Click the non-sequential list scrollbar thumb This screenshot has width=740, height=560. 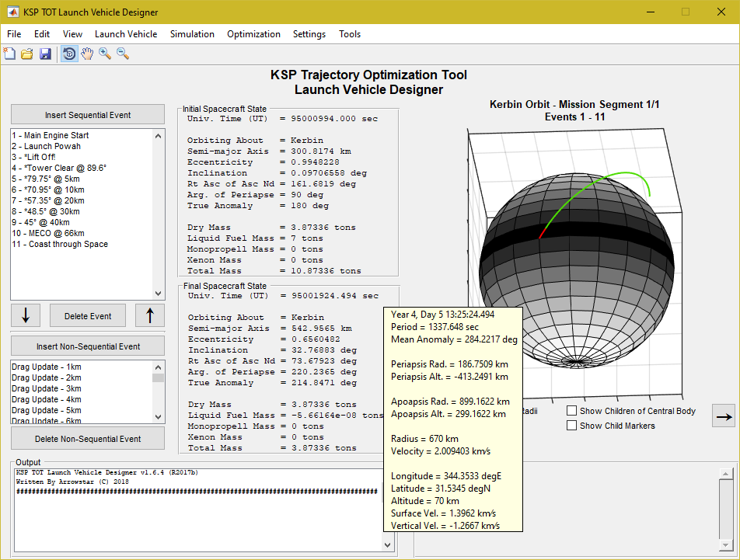tap(158, 377)
